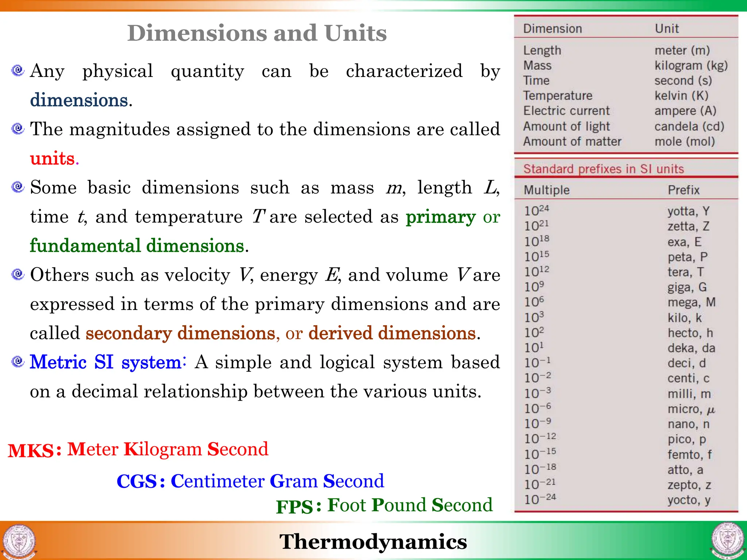Click the 'Electric current' dimension cell

coord(566,111)
